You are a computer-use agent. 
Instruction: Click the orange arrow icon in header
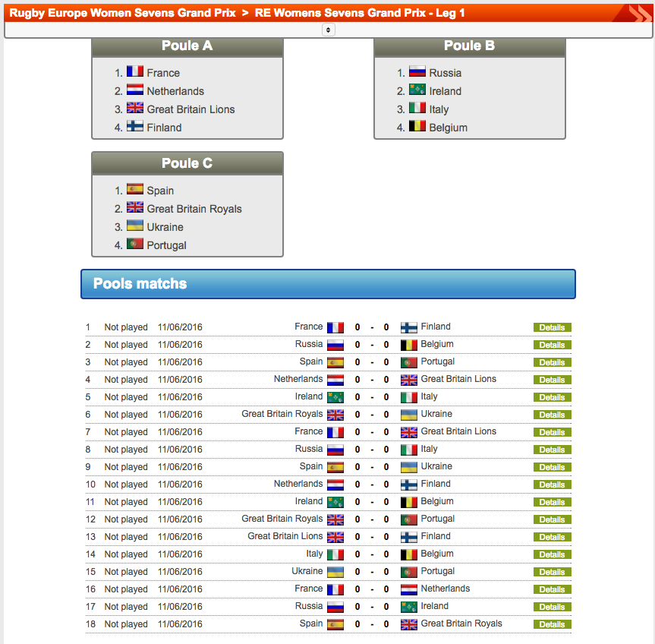(635, 12)
